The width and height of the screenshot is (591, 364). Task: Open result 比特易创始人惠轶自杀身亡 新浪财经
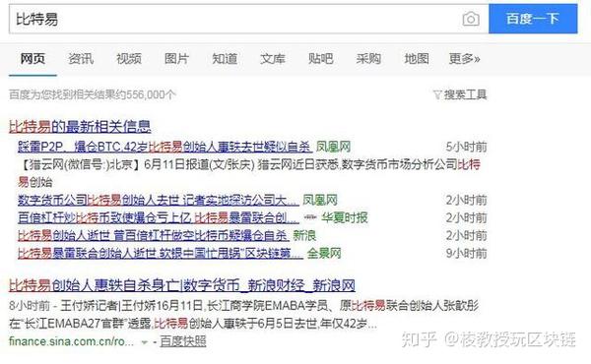tap(182, 285)
